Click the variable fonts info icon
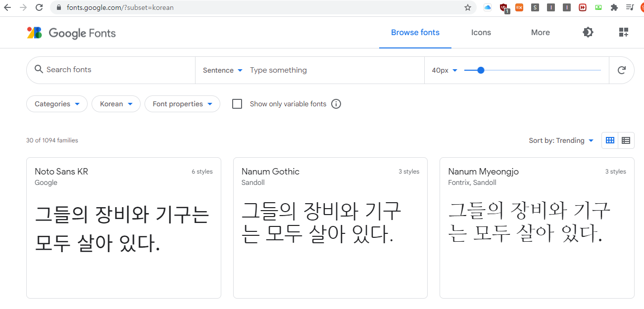This screenshot has height=309, width=644. pyautogui.click(x=336, y=104)
